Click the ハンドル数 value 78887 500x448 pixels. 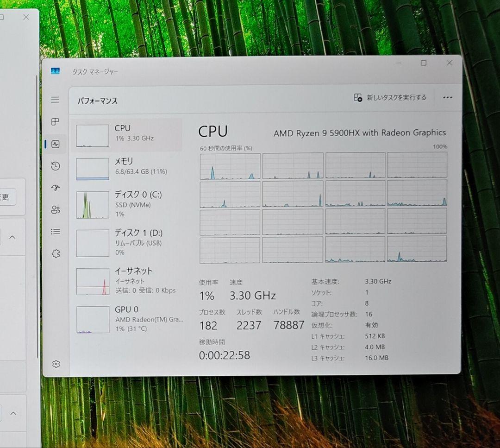click(288, 325)
